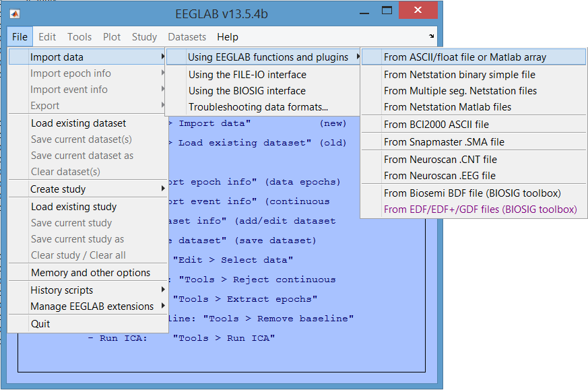Click 'Load existing dataset" (old)' text
The image size is (588, 390).
coord(263,143)
